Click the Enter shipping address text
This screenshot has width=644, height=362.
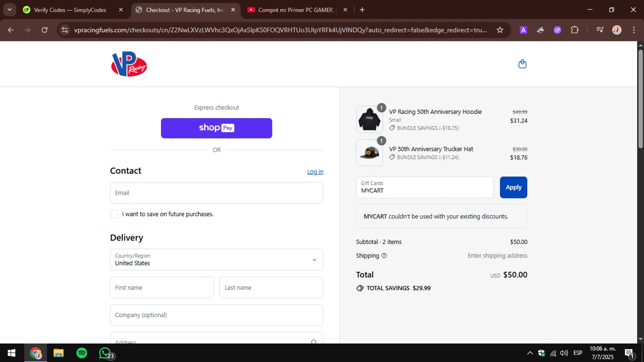tap(498, 256)
